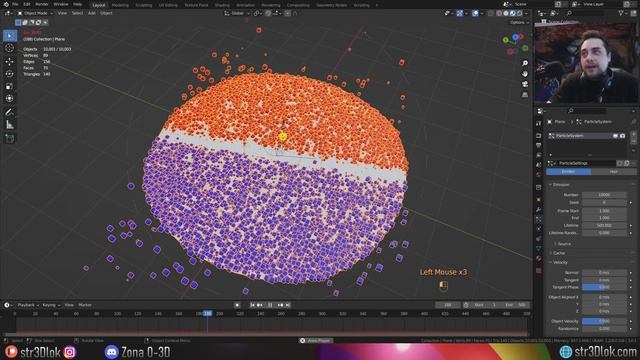The height and width of the screenshot is (360, 640).
Task: Select the Emitter particle type button
Action: pos(569,172)
